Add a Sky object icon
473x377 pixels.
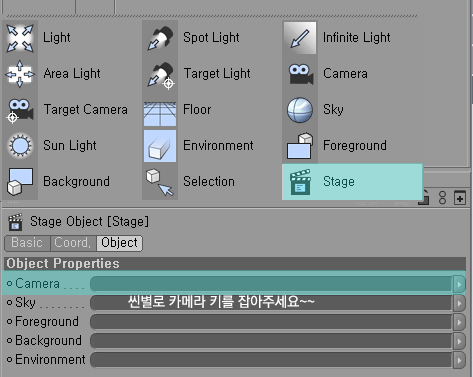point(300,110)
